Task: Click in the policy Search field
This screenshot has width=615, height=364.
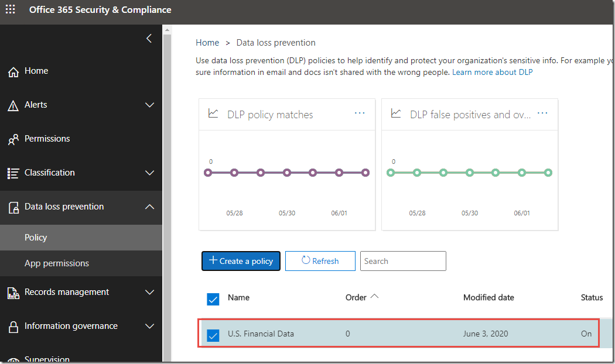Action: point(403,261)
